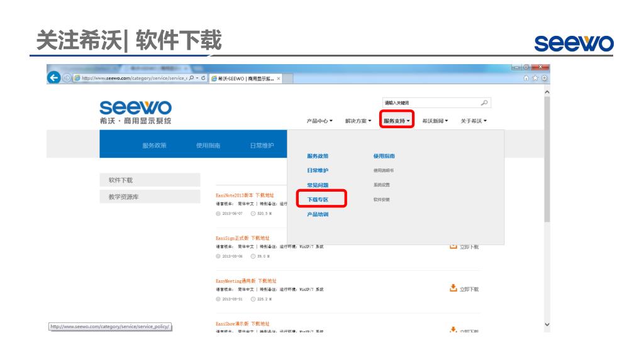Click the seewo logo on the slide header
This screenshot has width=644, height=362.
tap(574, 43)
